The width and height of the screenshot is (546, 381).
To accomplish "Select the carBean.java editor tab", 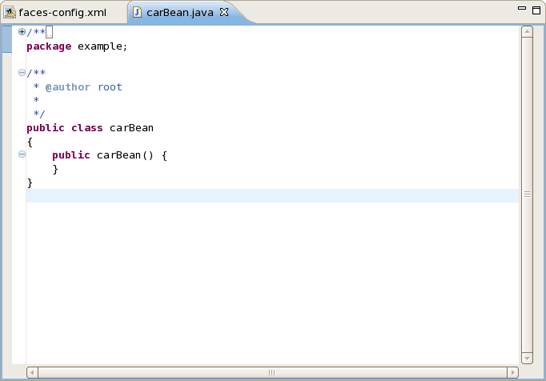I will 179,13.
